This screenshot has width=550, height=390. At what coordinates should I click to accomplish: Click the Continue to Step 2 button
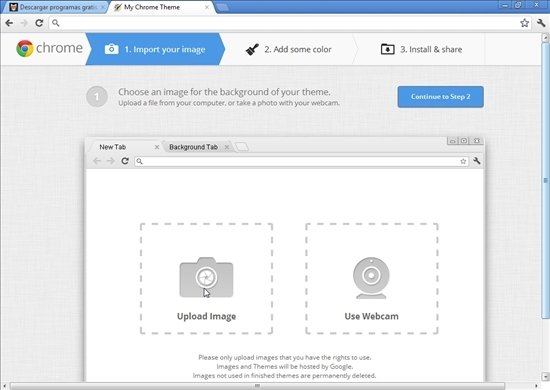(x=440, y=97)
